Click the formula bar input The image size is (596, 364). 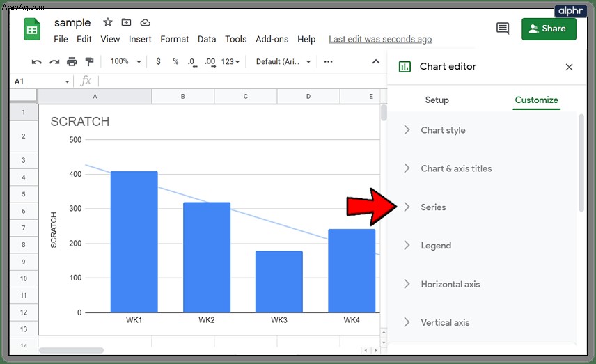[242, 81]
